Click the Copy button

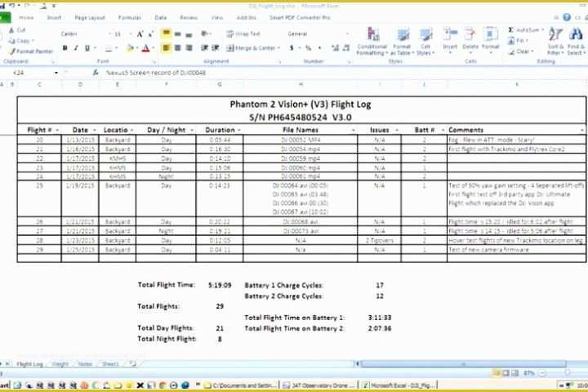click(22, 41)
